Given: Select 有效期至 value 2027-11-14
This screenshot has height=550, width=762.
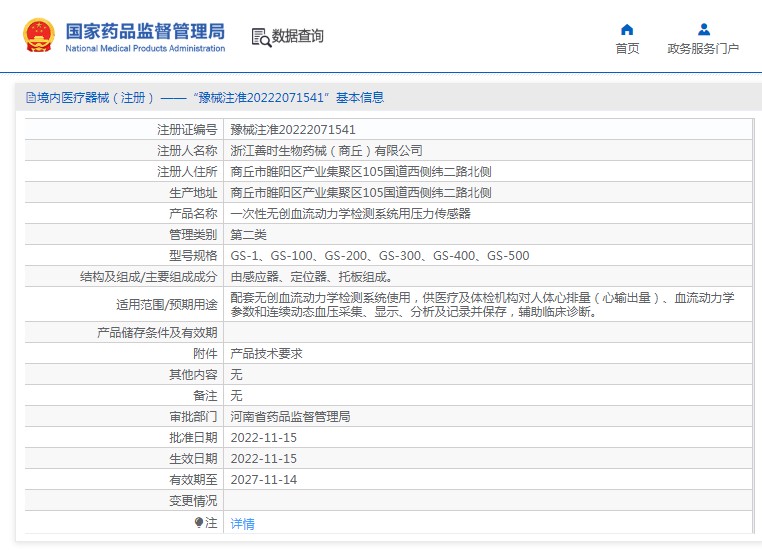Looking at the screenshot, I should (263, 480).
